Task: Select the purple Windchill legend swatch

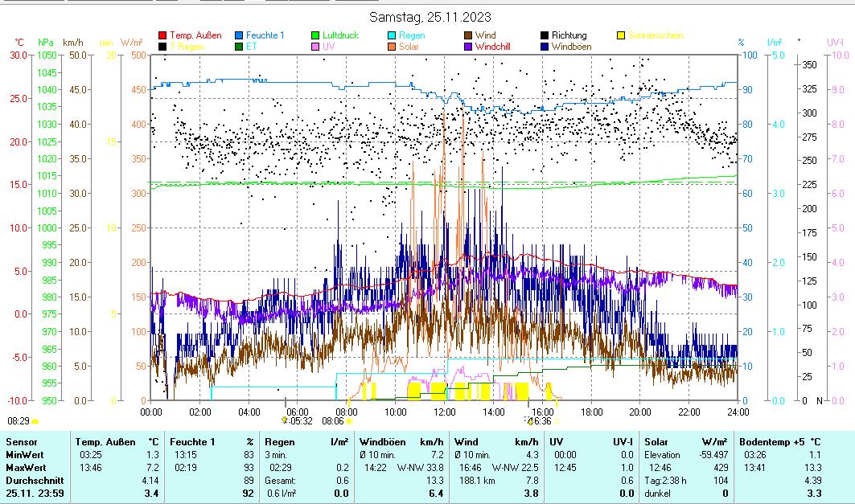Action: click(468, 47)
